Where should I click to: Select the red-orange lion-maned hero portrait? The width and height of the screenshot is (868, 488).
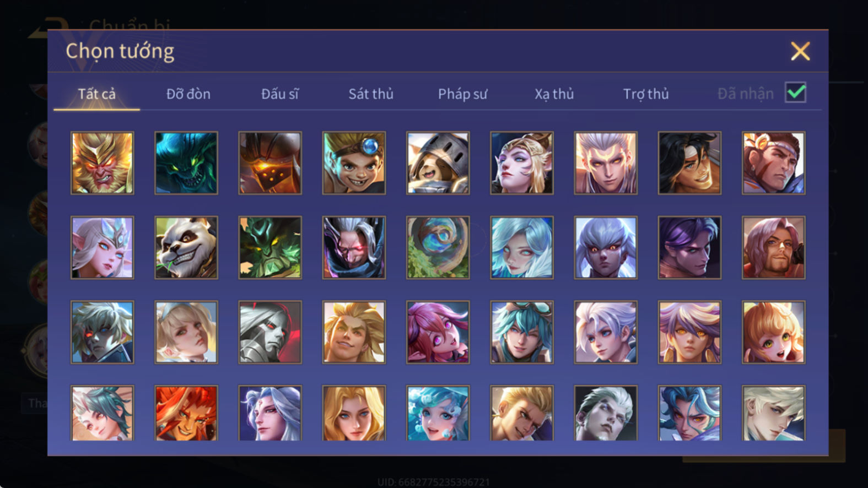pos(186,413)
